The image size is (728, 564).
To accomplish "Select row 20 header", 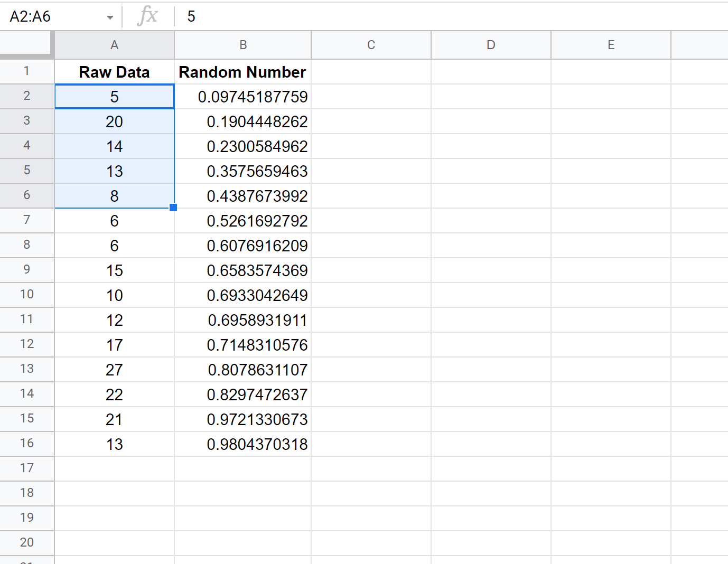I will [x=27, y=542].
